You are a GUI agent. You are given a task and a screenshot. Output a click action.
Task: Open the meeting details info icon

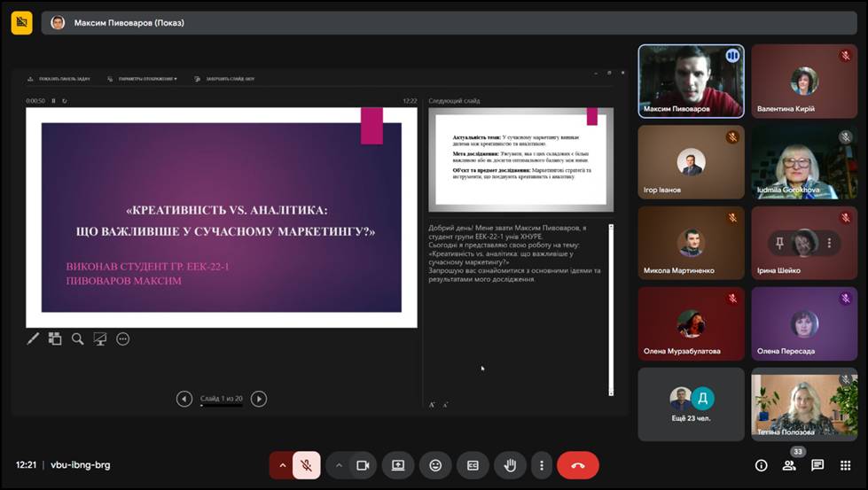click(x=761, y=465)
